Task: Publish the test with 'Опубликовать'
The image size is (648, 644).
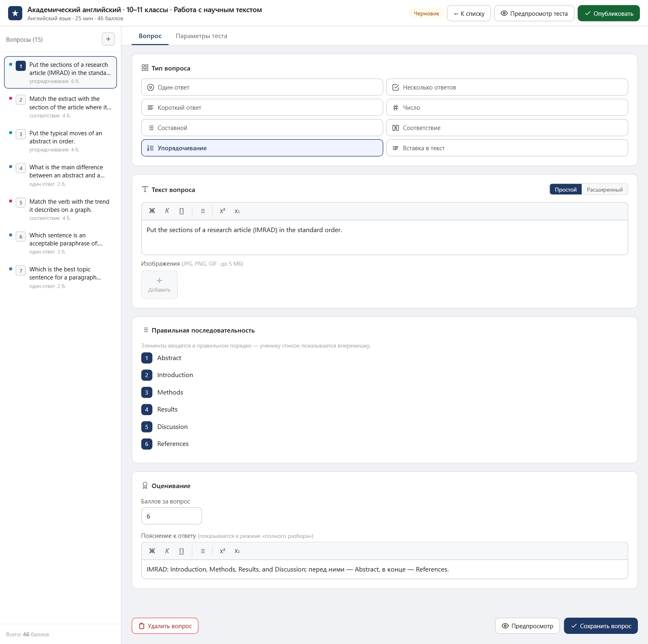Action: (x=609, y=13)
